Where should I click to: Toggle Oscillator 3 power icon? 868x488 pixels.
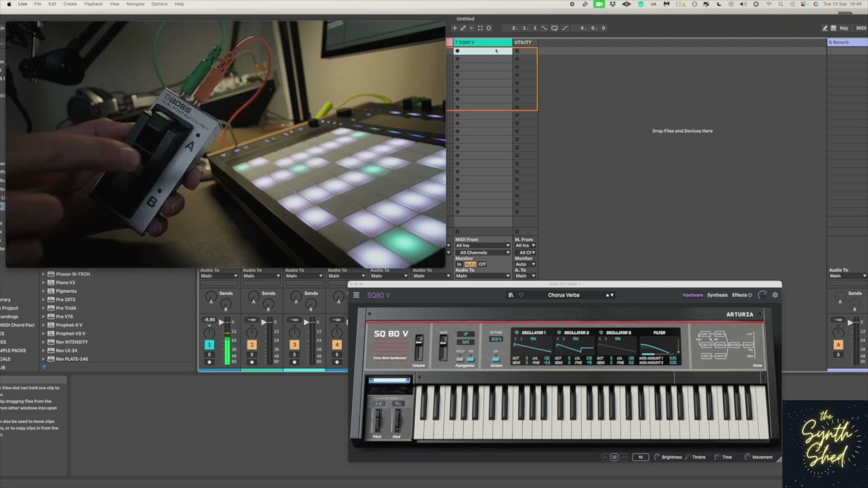(x=601, y=333)
